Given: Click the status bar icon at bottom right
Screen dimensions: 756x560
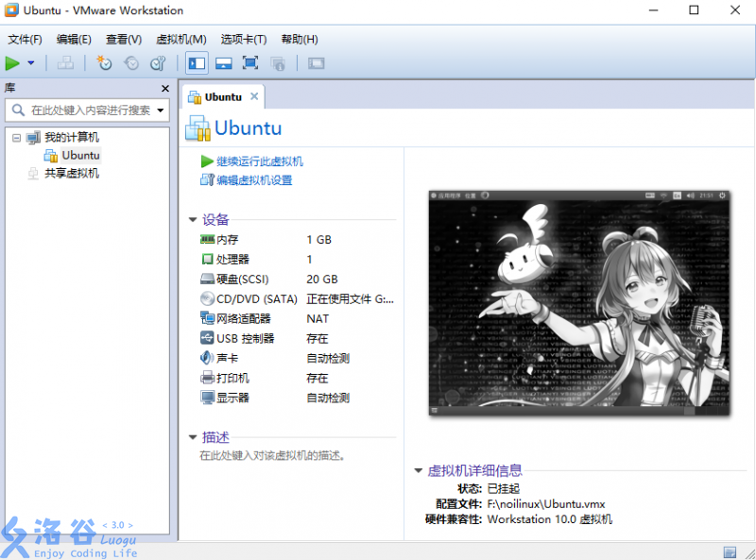Looking at the screenshot, I should (x=730, y=552).
